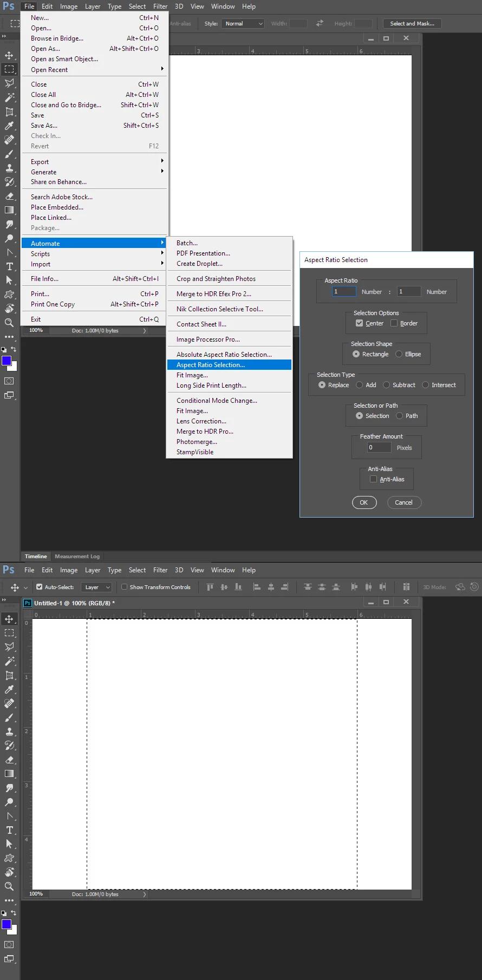Swap foreground and background colors in Untitled-1 window
Viewport: 482px width, 980px height.
[x=14, y=913]
